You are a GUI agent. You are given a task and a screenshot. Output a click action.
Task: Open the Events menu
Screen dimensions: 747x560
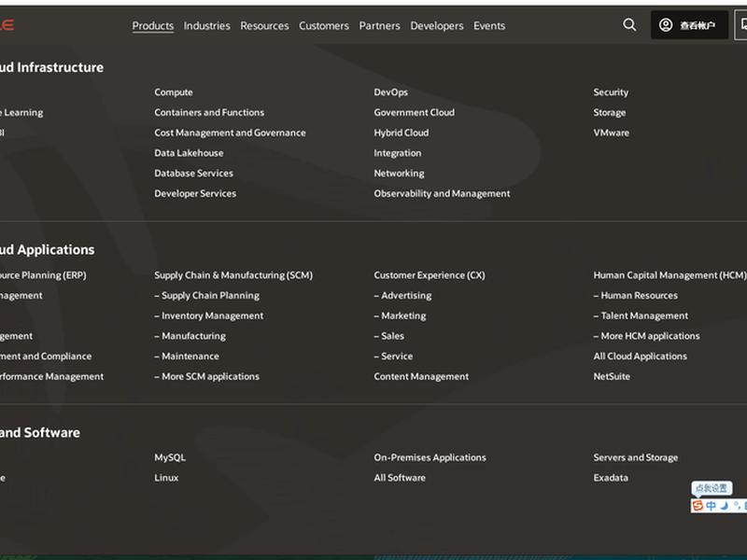(489, 26)
